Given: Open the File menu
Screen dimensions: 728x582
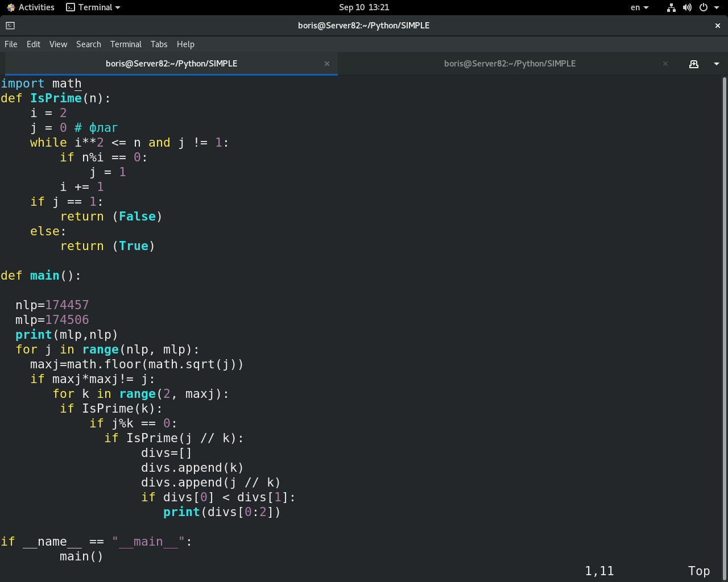Looking at the screenshot, I should tap(11, 44).
